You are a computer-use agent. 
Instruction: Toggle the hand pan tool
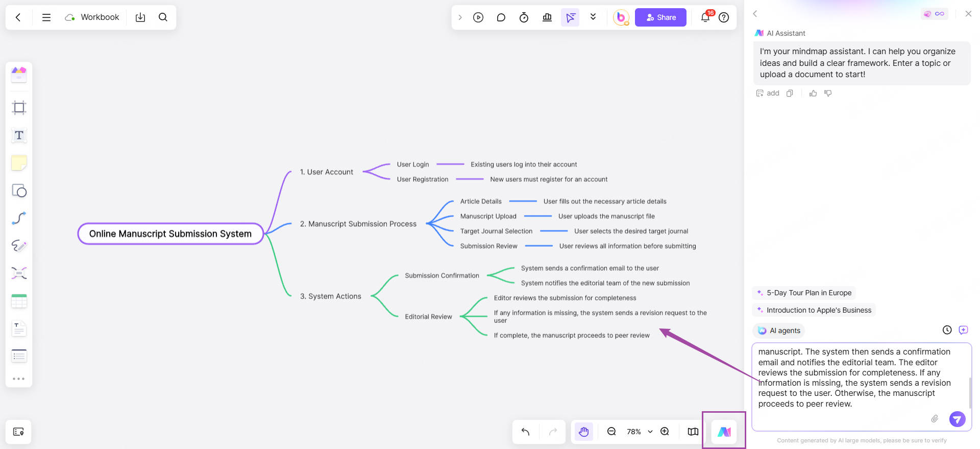[x=583, y=432]
